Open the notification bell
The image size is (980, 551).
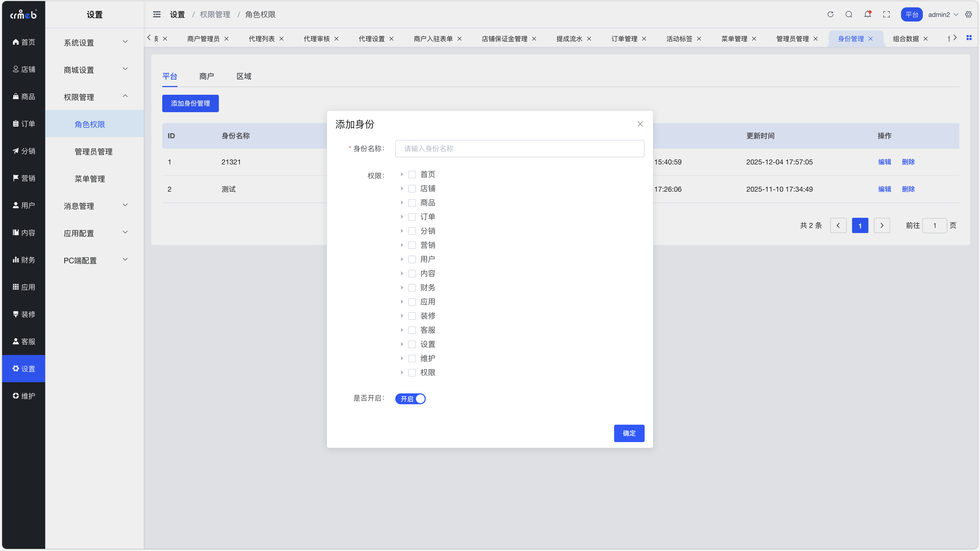tap(867, 14)
